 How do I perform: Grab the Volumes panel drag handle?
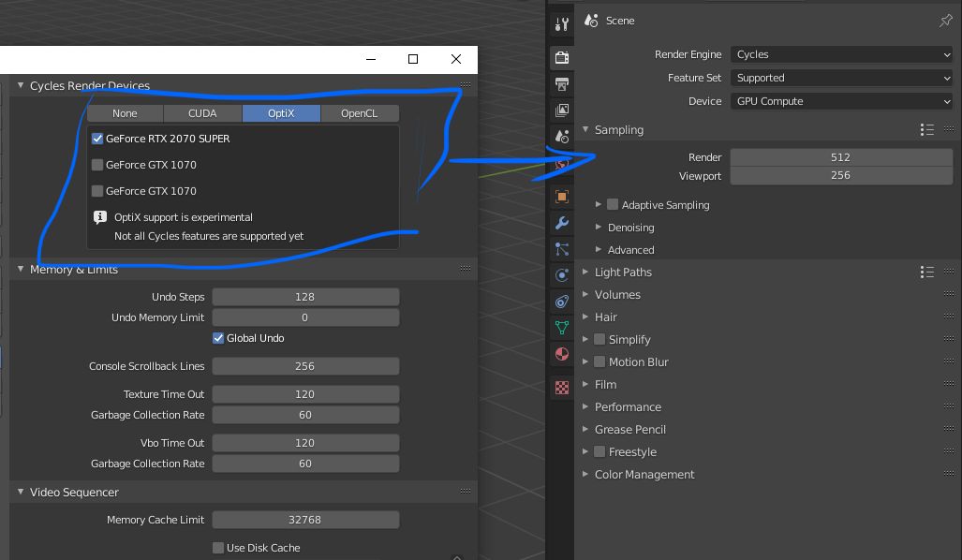[949, 294]
